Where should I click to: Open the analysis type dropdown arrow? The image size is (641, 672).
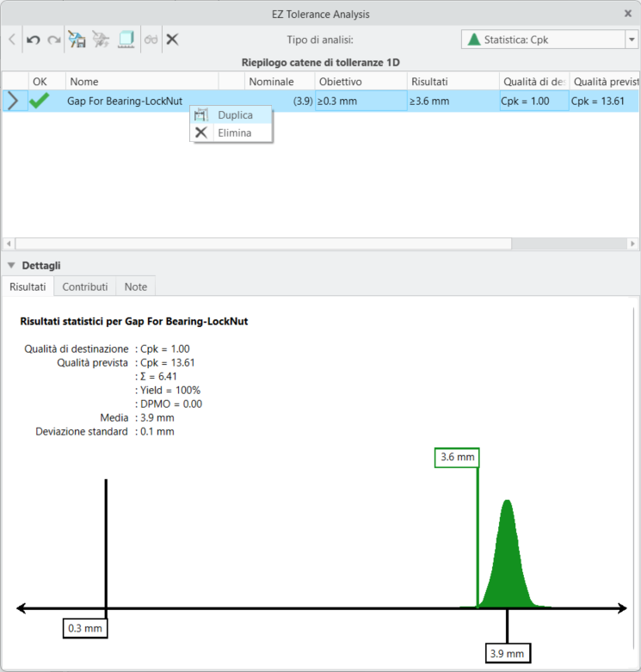pos(632,40)
